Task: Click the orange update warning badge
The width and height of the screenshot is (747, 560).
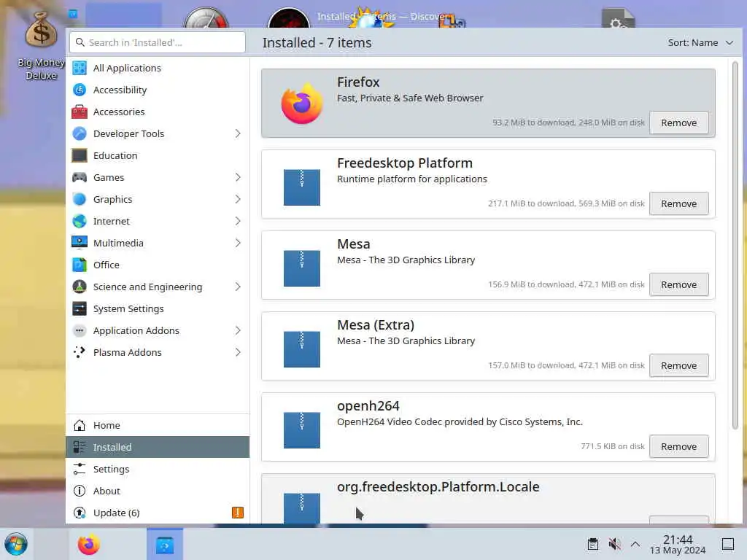Action: tap(238, 513)
